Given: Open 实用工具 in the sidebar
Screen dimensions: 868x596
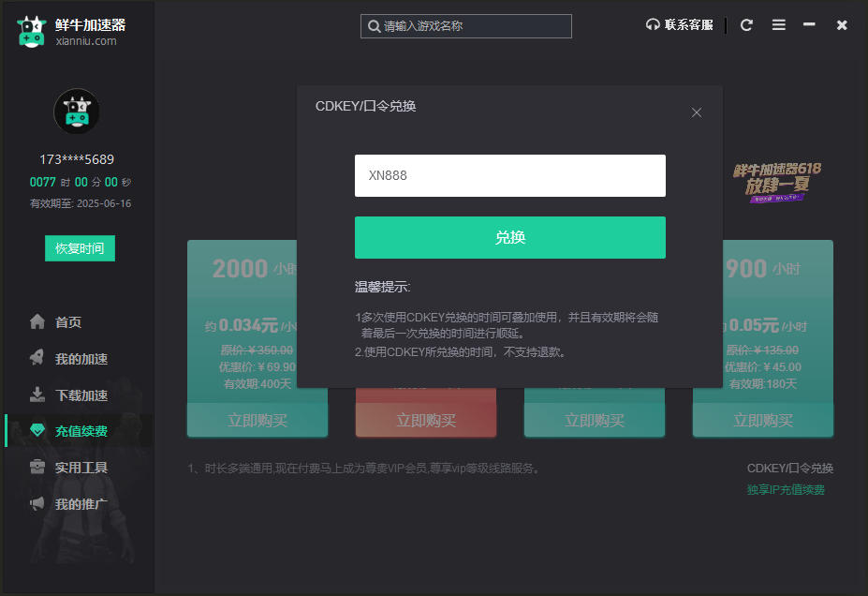Looking at the screenshot, I should pos(81,468).
